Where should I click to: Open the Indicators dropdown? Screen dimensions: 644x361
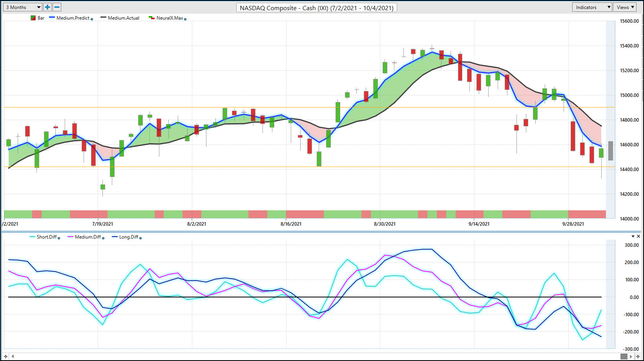click(x=592, y=7)
